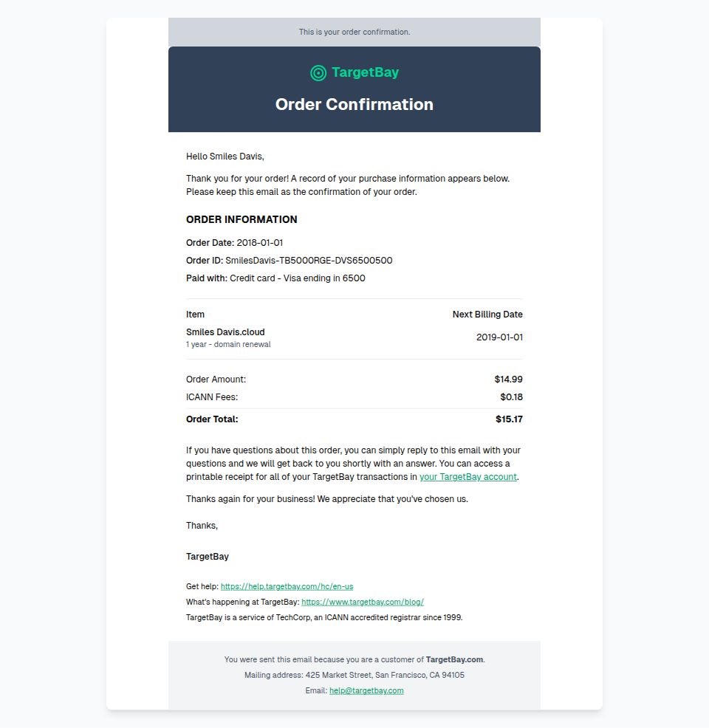This screenshot has width=709, height=728.
Task: Click the 'Next Billing Date' column header
Action: pyautogui.click(x=487, y=315)
